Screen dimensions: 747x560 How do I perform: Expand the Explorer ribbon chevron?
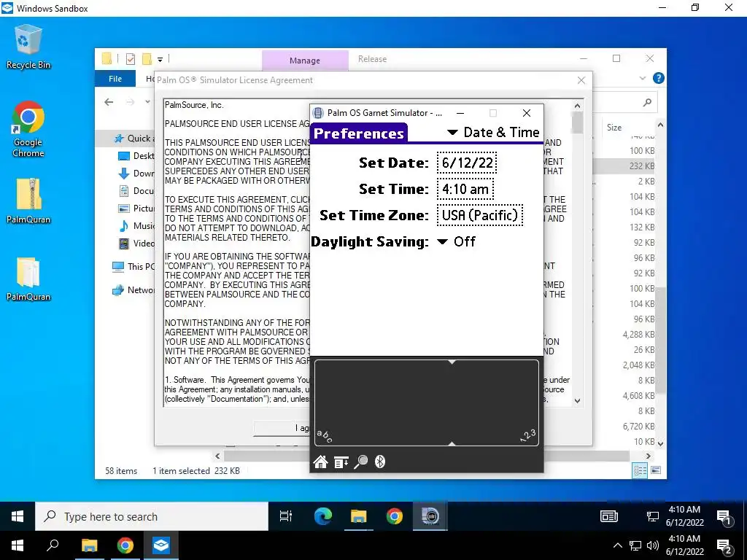642,78
